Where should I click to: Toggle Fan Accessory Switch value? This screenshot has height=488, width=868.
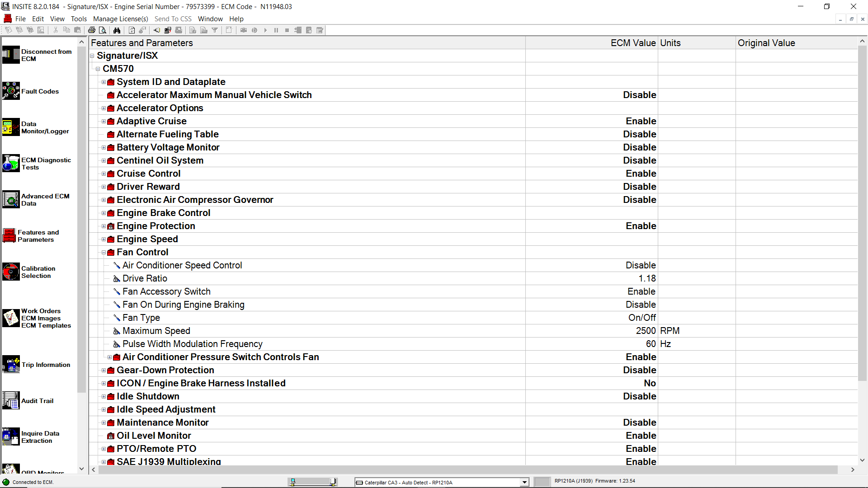click(x=641, y=291)
